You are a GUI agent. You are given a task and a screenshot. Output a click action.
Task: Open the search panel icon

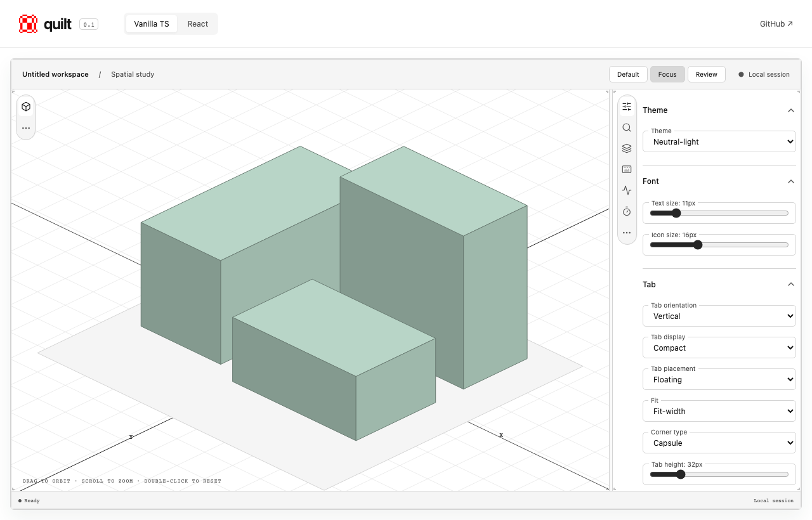[x=627, y=127]
